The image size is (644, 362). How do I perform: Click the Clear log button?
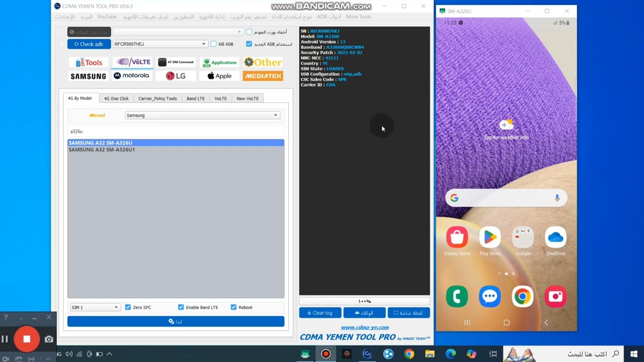tap(320, 313)
